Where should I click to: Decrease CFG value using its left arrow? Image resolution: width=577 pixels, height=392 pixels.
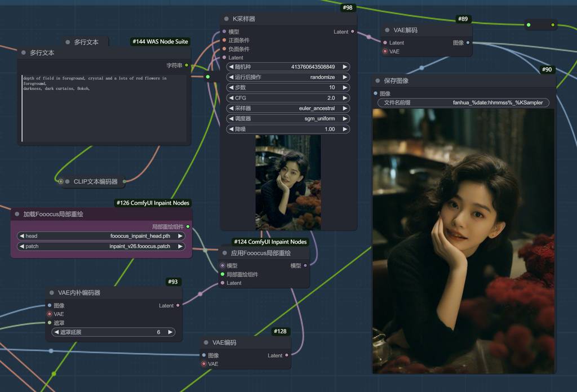pos(231,98)
